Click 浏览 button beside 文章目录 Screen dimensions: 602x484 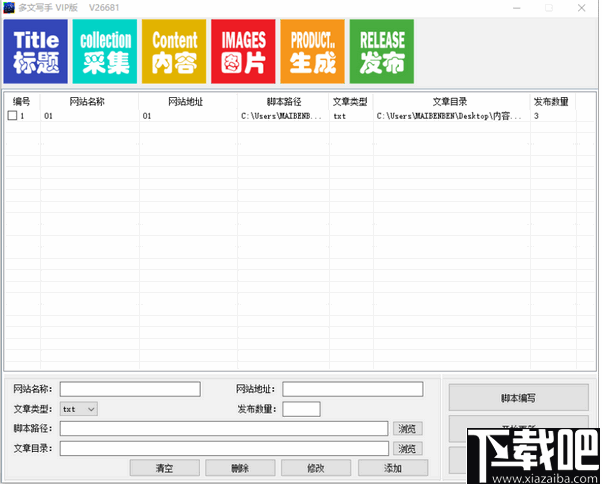tap(408, 448)
